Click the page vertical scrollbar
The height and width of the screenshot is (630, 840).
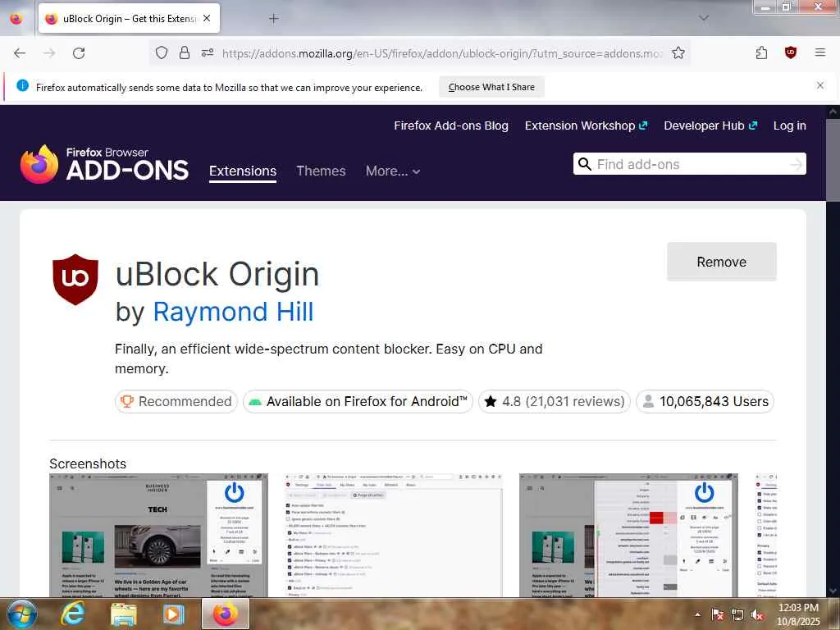click(833, 160)
